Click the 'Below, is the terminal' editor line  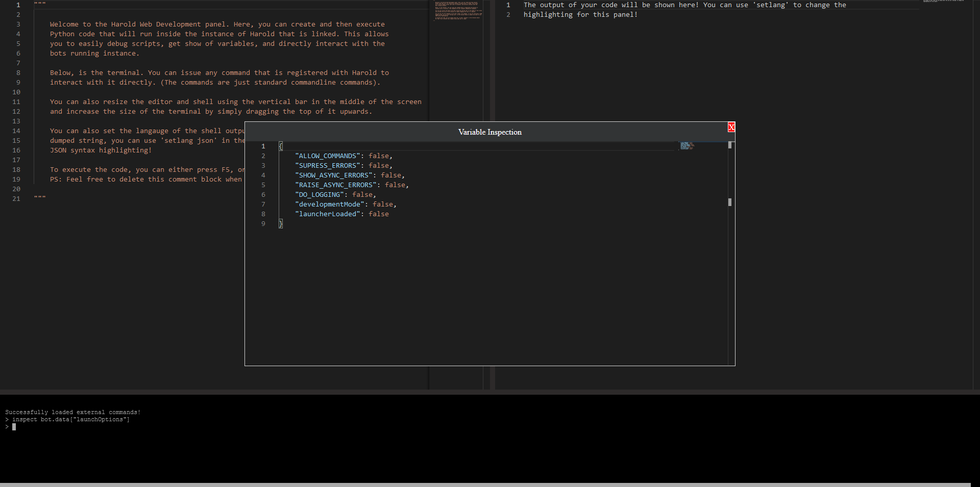point(219,73)
